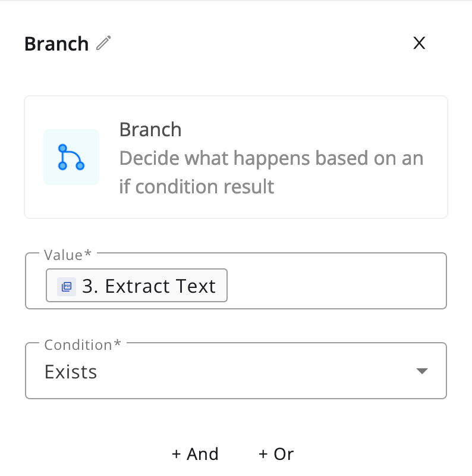Select the 3. Extract Text chip
This screenshot has width=472, height=476.
pyautogui.click(x=149, y=286)
